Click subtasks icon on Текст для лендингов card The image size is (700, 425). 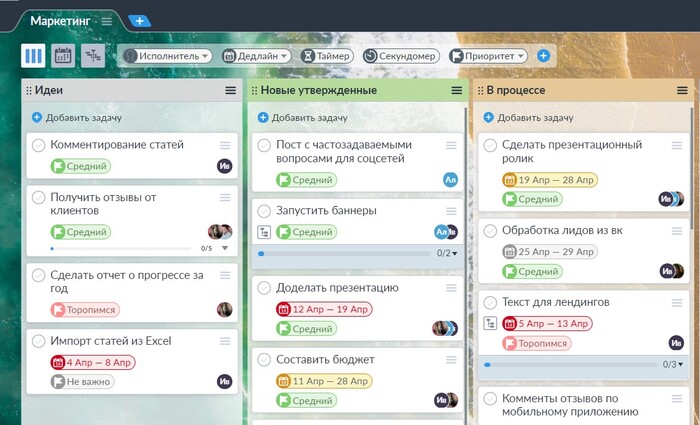click(x=490, y=323)
